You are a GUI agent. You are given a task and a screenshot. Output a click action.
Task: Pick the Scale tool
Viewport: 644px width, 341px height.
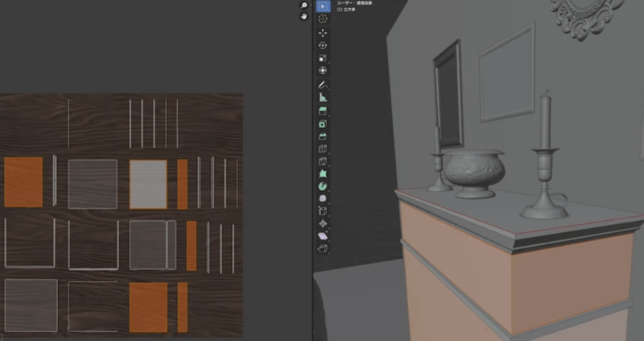click(323, 58)
